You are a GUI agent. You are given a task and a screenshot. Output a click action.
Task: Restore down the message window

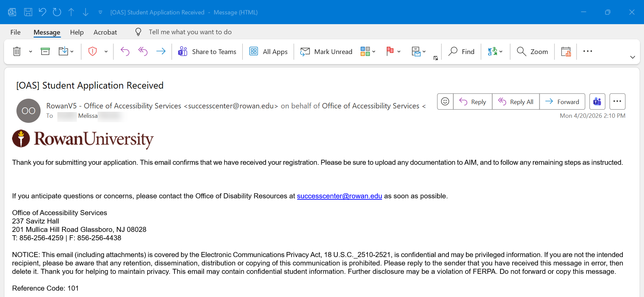coord(608,12)
